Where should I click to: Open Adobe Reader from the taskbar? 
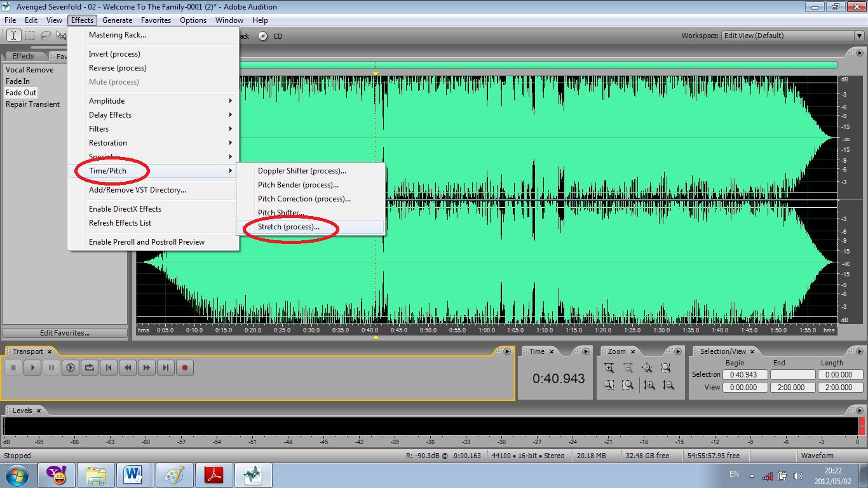213,475
